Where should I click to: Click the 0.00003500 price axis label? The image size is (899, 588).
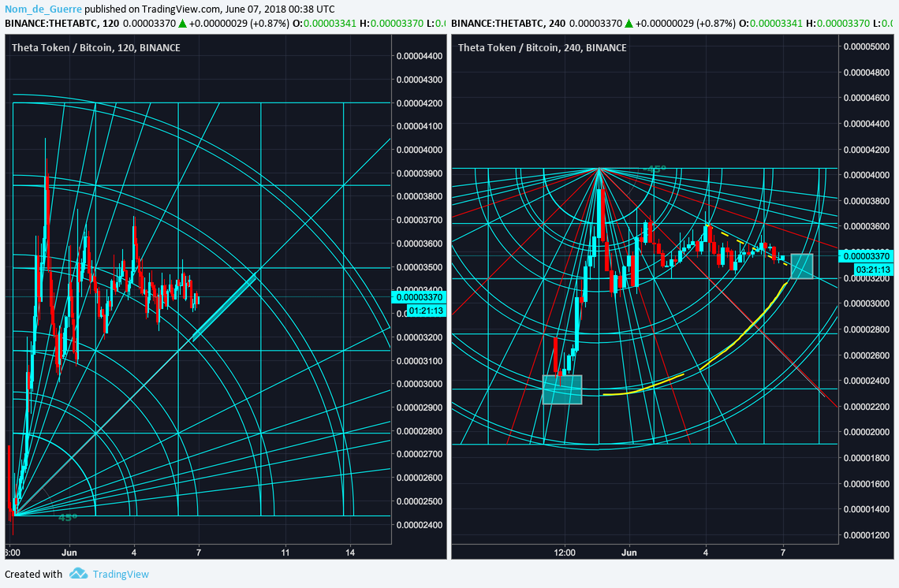coord(419,267)
